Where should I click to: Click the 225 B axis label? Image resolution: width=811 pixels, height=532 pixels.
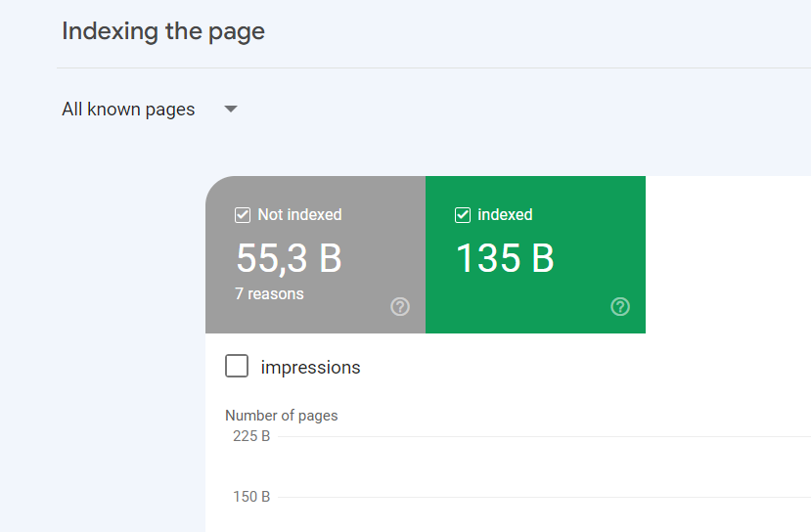[251, 436]
